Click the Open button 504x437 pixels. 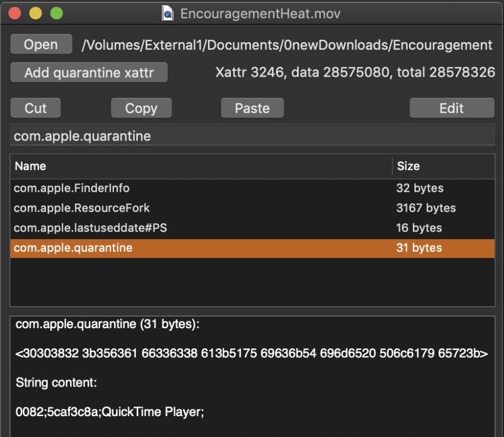[41, 44]
